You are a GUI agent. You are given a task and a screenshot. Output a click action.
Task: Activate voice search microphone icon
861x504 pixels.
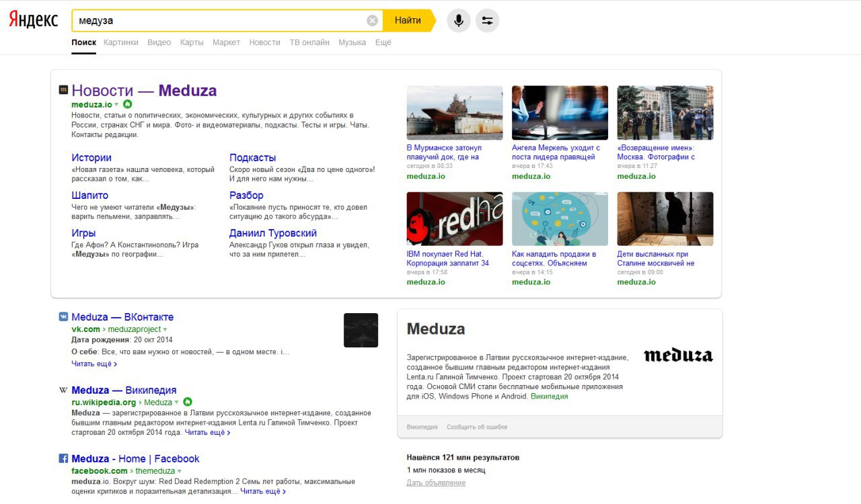pos(459,21)
